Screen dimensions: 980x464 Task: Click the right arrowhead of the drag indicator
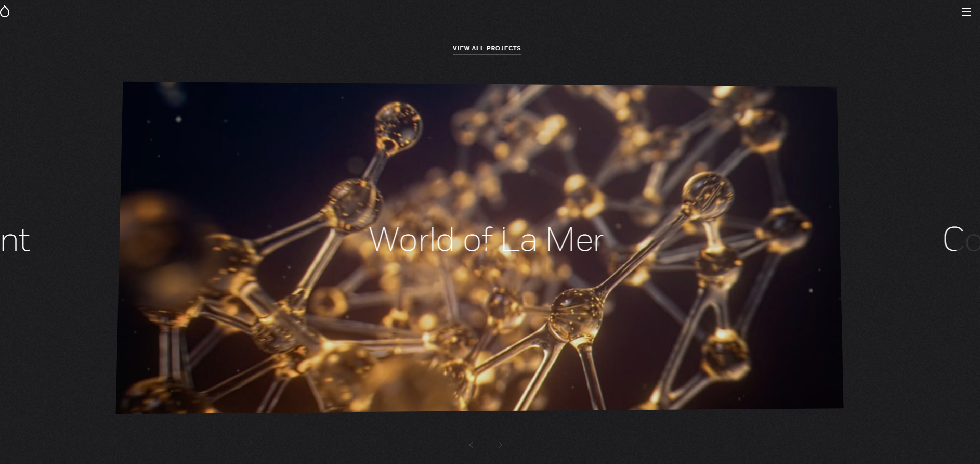(x=500, y=445)
